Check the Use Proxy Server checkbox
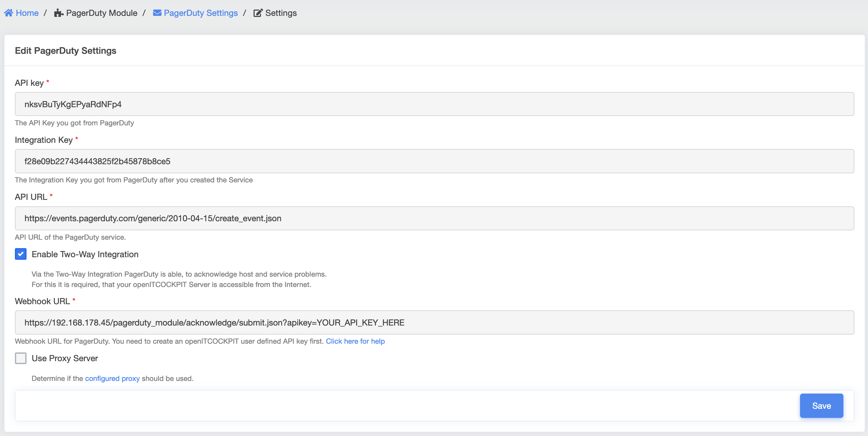 [21, 358]
